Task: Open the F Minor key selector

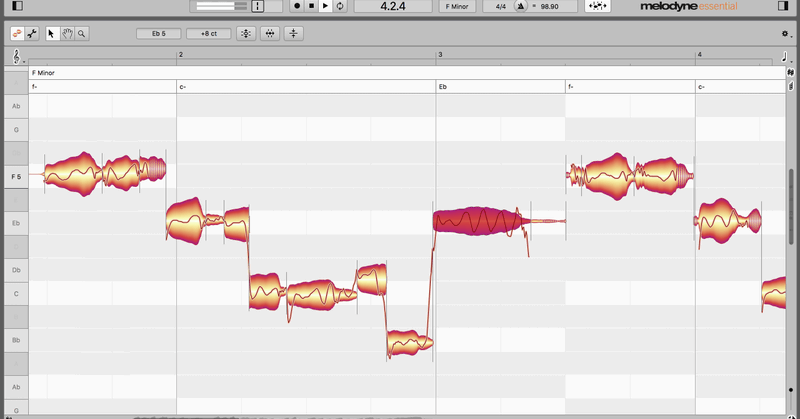Action: coord(457,6)
